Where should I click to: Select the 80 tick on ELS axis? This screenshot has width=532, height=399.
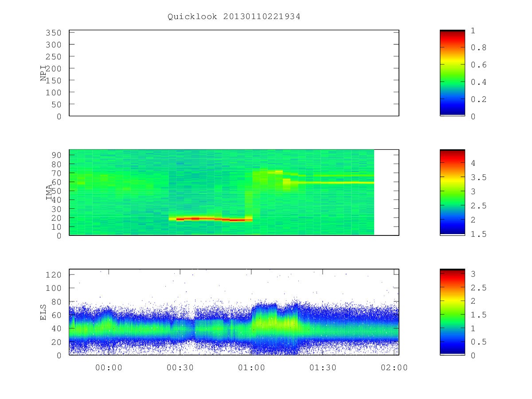56,302
